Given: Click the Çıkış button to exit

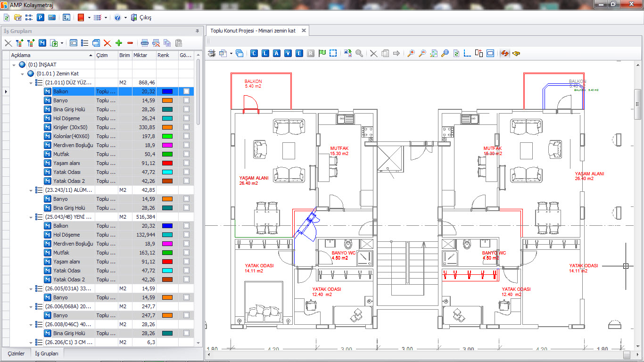Looking at the screenshot, I should (141, 17).
